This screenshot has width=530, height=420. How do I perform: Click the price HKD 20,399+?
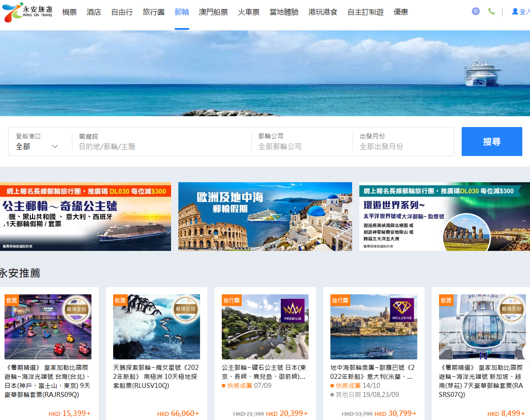click(287, 414)
